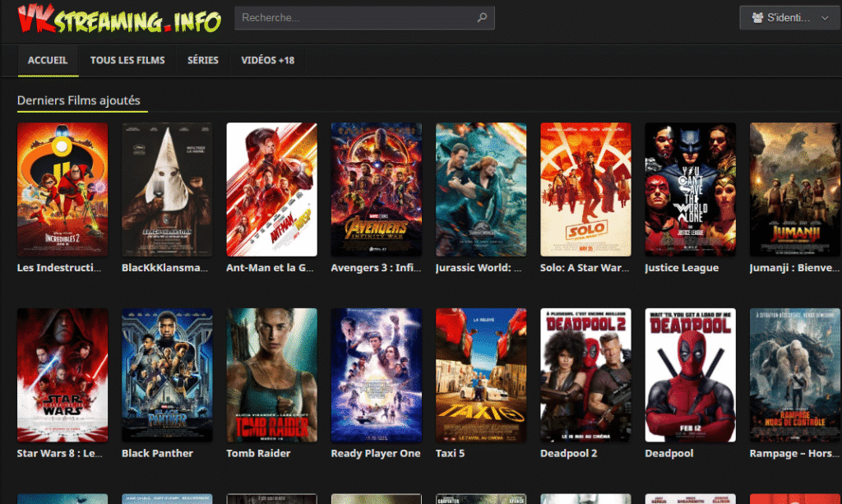Image resolution: width=842 pixels, height=504 pixels.
Task: Click the BlacKkKlansma... title link
Action: click(164, 267)
